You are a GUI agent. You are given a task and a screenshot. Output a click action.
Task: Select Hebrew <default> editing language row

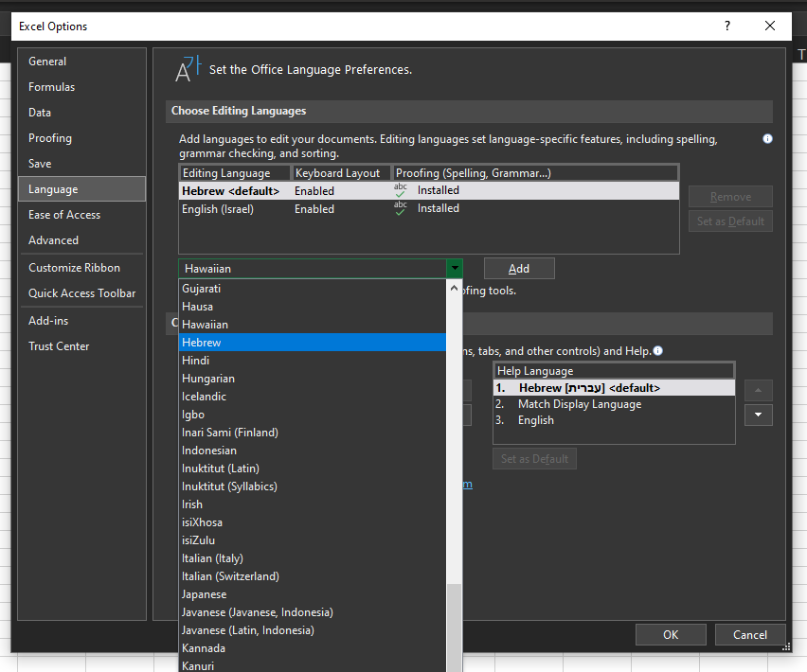coord(429,191)
